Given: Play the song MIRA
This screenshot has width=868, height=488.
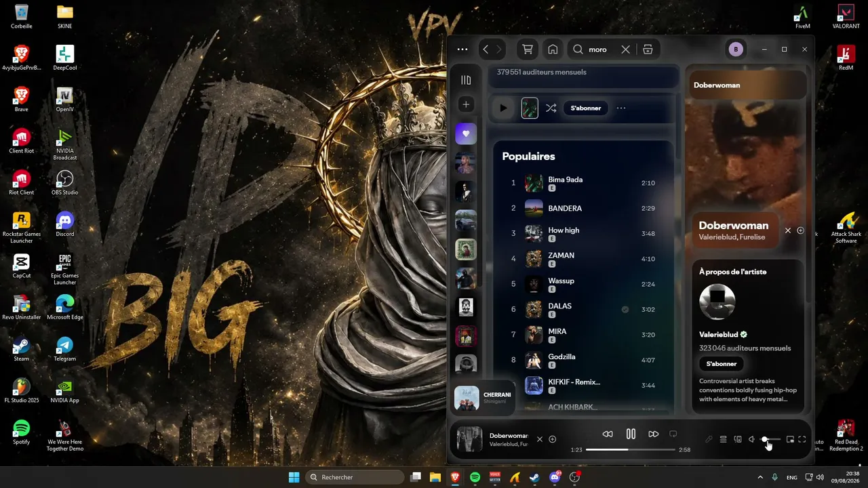Looking at the screenshot, I should (557, 331).
